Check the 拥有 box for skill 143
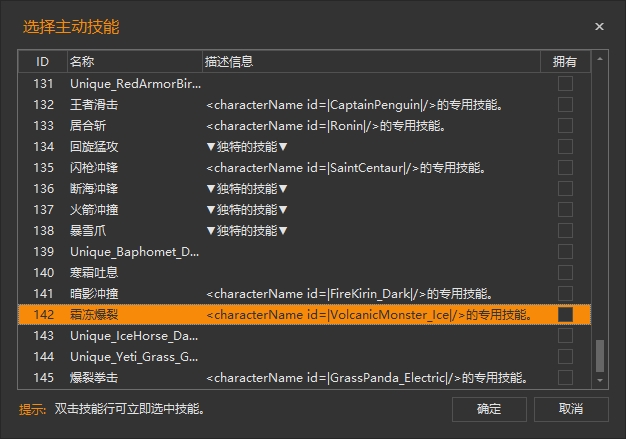 tap(565, 336)
